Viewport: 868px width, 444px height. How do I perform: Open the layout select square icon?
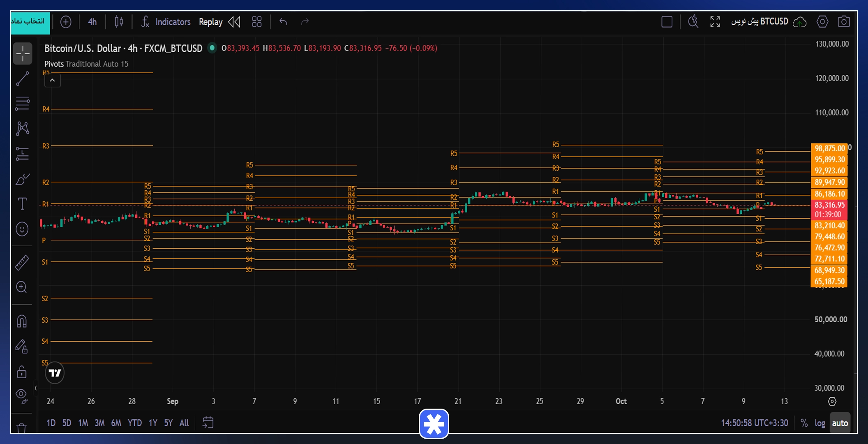[667, 22]
